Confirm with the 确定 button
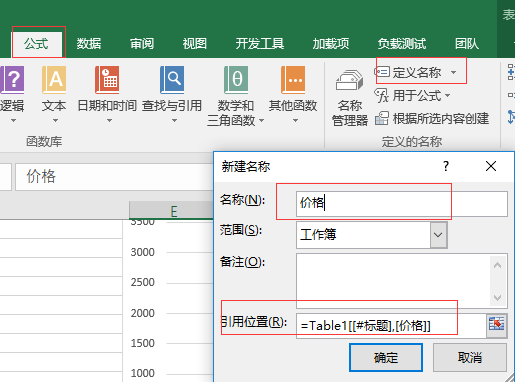 coord(386,358)
